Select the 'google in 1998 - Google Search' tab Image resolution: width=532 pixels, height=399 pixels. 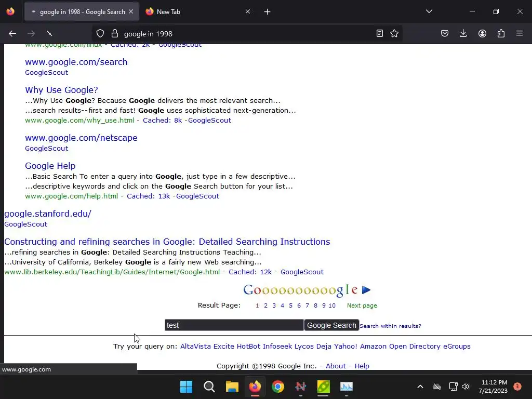[82, 12]
